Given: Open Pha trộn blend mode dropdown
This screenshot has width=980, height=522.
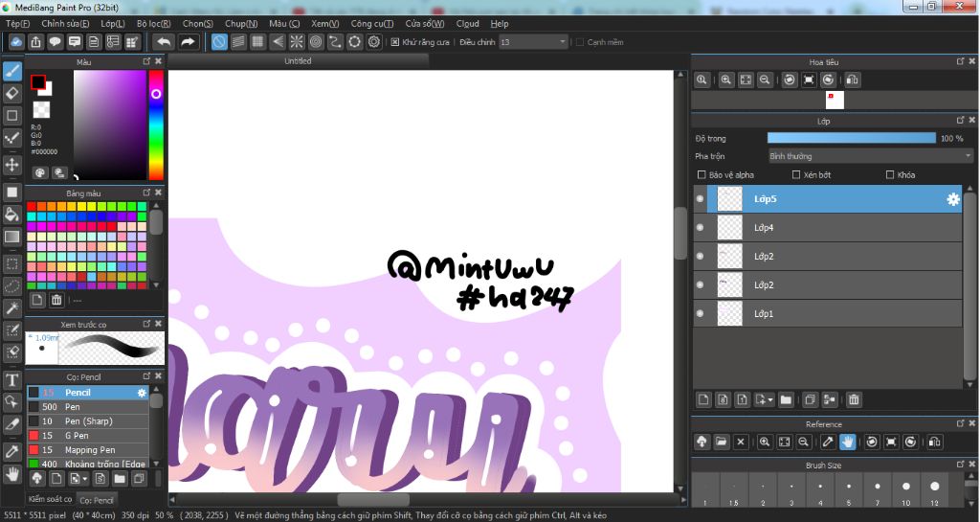Looking at the screenshot, I should tap(870, 156).
